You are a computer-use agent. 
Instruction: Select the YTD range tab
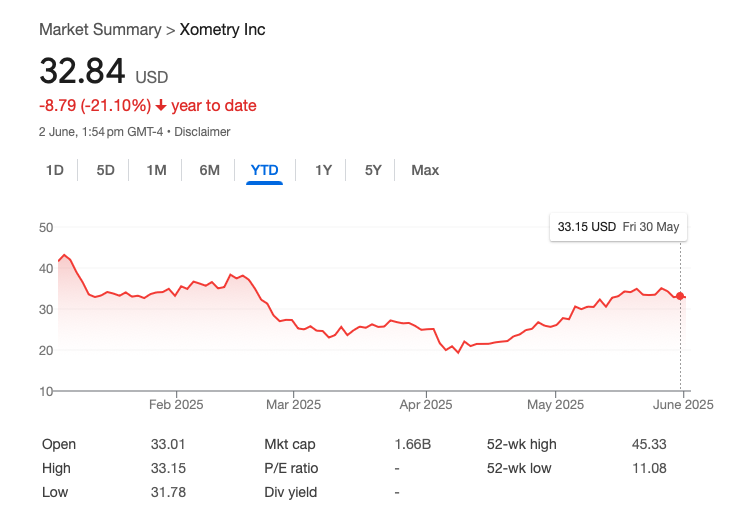coord(265,170)
